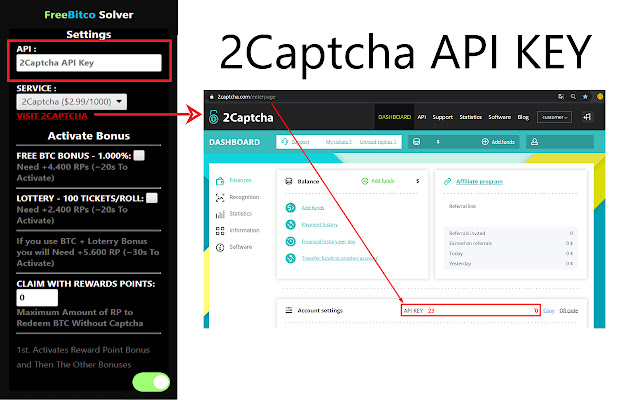
Task: Open the DASHBOARD nav tab
Action: [394, 117]
